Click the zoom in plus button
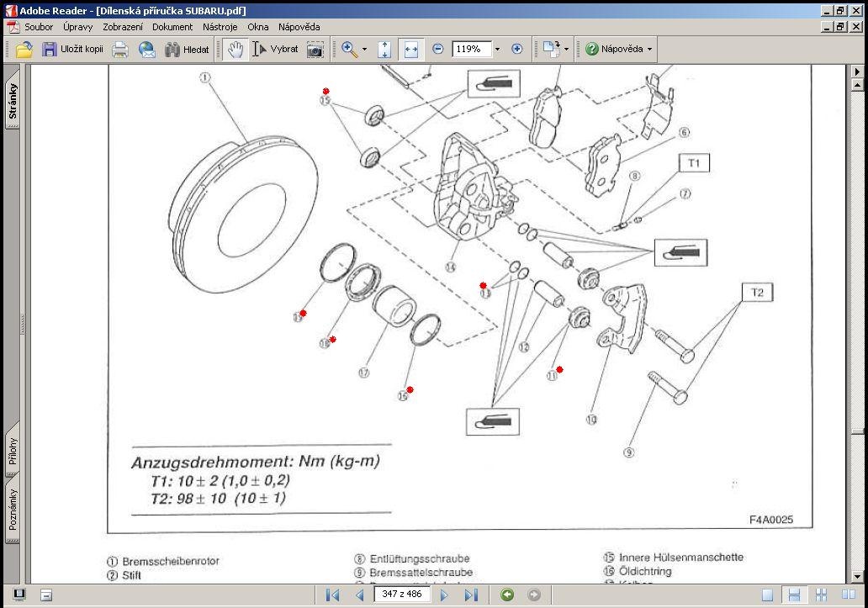This screenshot has width=868, height=608. [x=517, y=49]
